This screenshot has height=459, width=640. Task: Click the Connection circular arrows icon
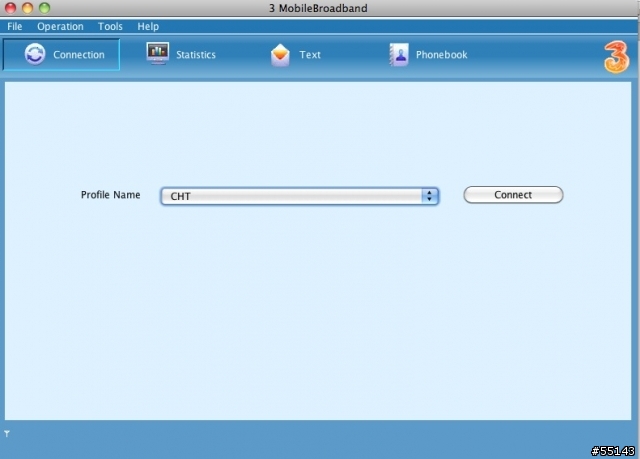pos(35,54)
